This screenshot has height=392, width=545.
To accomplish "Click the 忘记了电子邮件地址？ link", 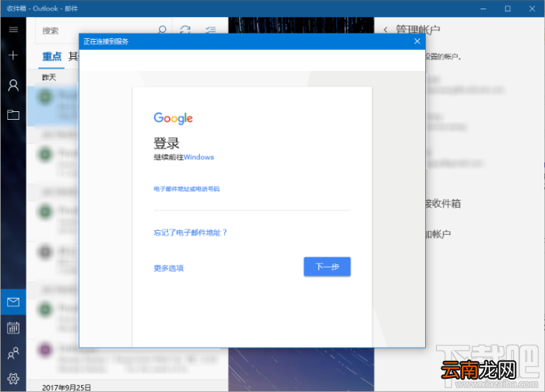I will point(191,233).
